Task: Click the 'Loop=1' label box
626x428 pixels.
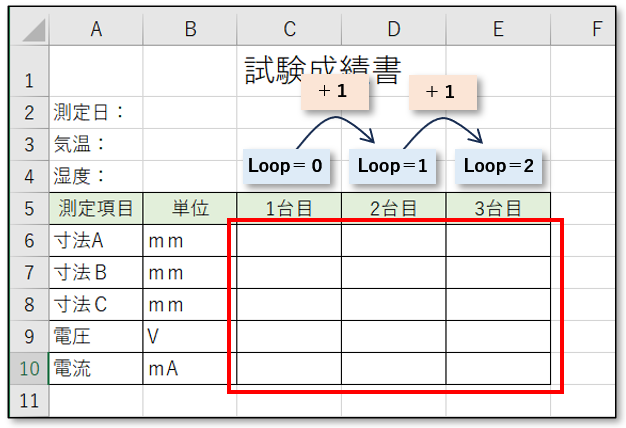Action: (393, 166)
